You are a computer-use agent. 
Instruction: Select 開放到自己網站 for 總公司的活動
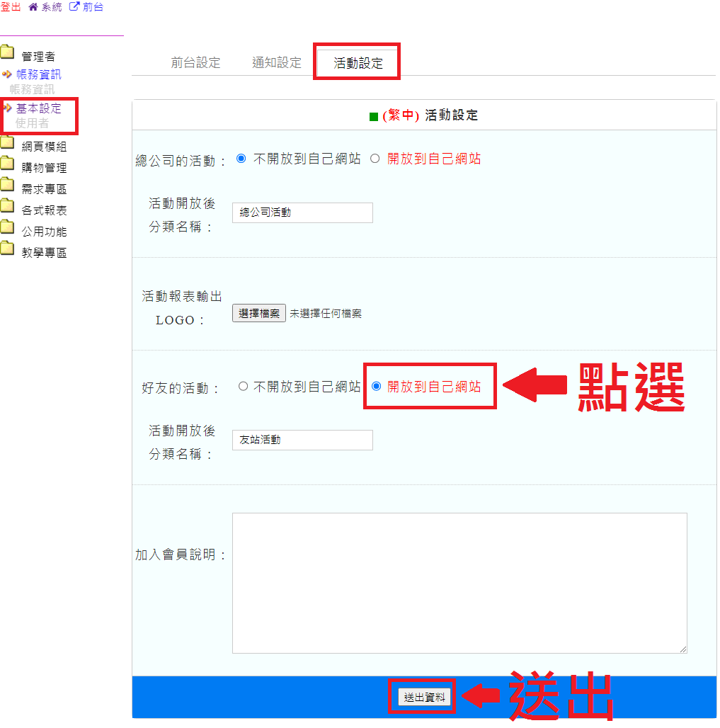(375, 159)
